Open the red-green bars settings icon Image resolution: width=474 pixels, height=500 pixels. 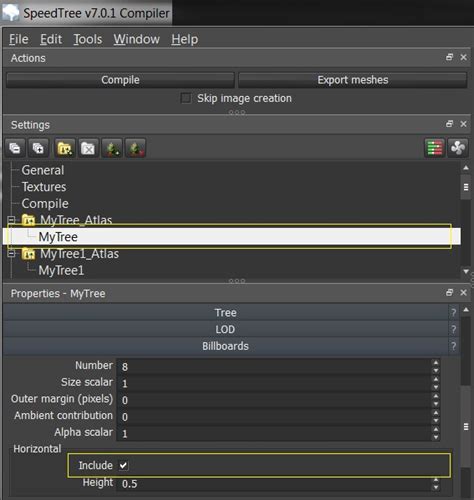434,148
